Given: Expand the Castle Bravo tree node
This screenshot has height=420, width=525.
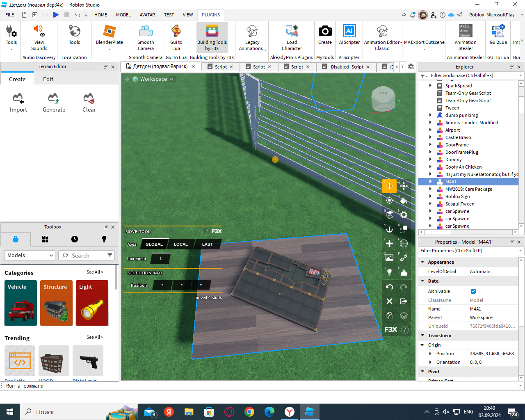Looking at the screenshot, I should coord(430,137).
